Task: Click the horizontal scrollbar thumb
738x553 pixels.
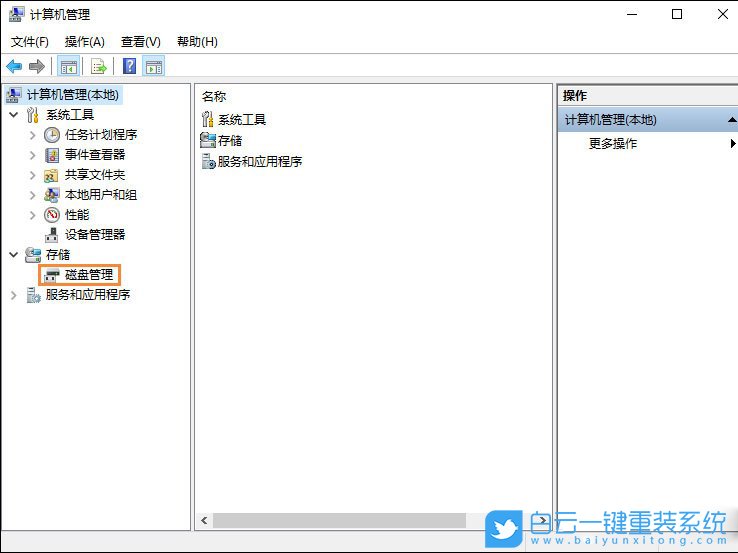Action: click(x=339, y=521)
